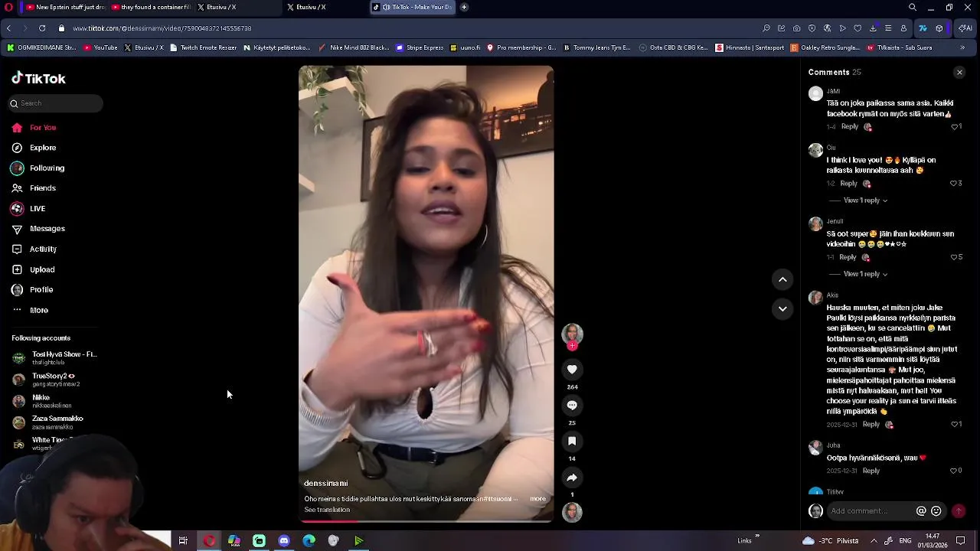
Task: Open Discord from the taskbar
Action: pos(284,541)
